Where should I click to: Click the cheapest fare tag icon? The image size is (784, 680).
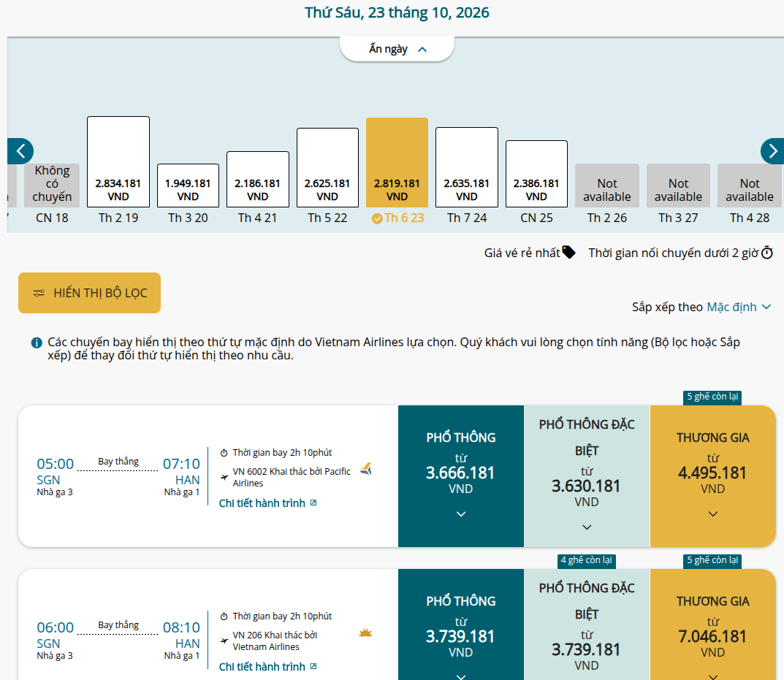[x=568, y=253]
